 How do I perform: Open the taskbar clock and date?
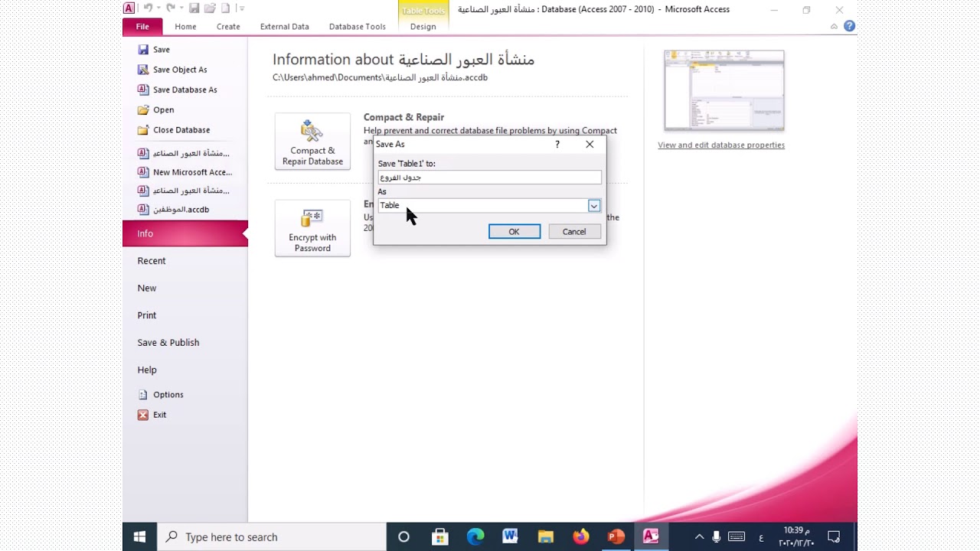click(796, 537)
